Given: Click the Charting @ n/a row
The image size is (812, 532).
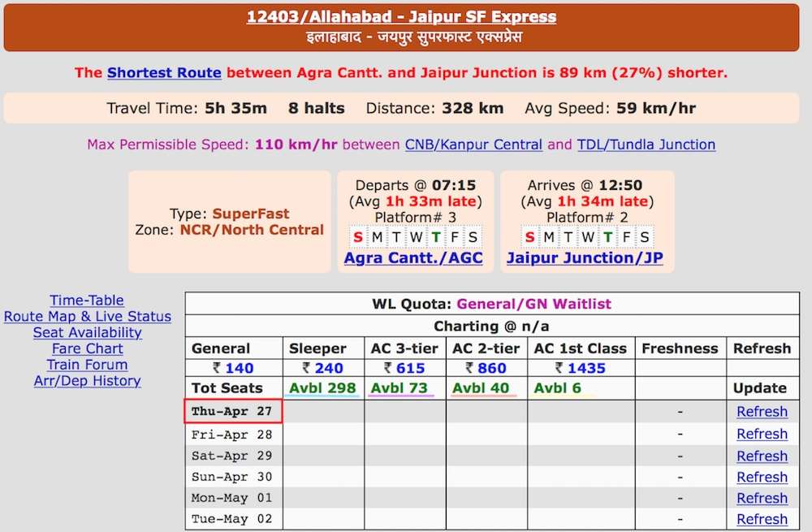Looking at the screenshot, I should 492,327.
